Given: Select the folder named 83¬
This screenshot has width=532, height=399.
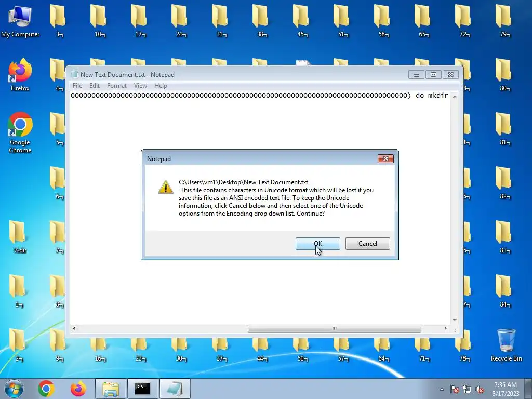Looking at the screenshot, I should [x=504, y=237].
